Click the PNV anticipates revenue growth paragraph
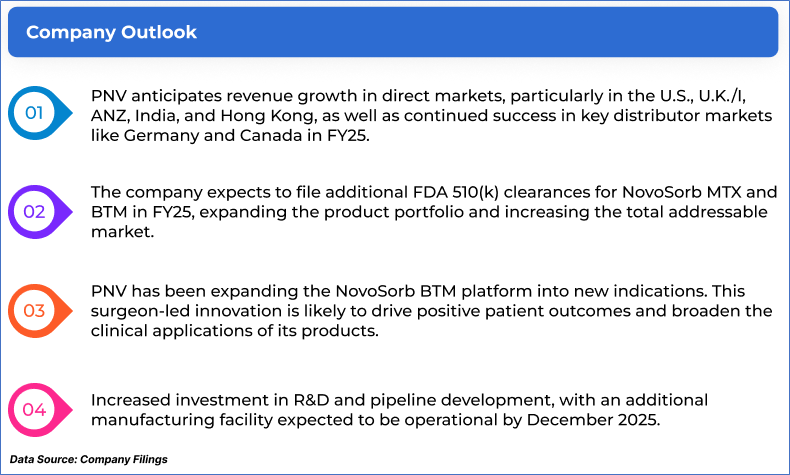Viewport: 790px width, 475px height. click(431, 115)
